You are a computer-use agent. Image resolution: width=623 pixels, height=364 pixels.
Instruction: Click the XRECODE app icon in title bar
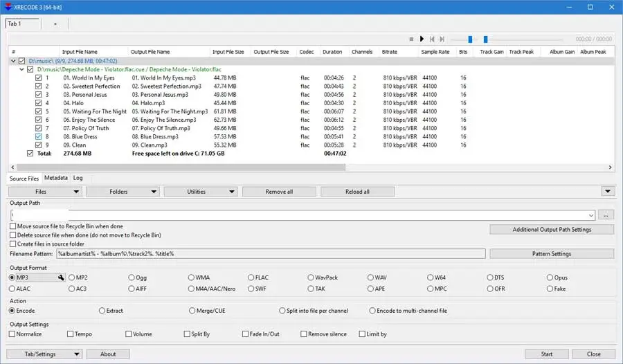(x=8, y=7)
